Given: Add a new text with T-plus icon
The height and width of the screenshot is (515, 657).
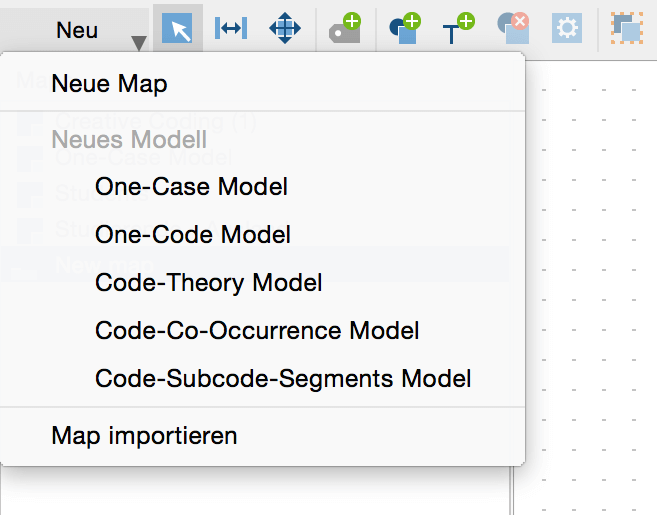Looking at the screenshot, I should (458, 28).
